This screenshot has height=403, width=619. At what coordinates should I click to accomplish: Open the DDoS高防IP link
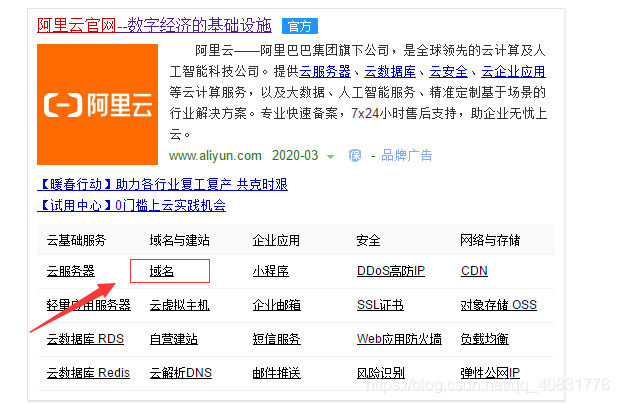point(391,271)
